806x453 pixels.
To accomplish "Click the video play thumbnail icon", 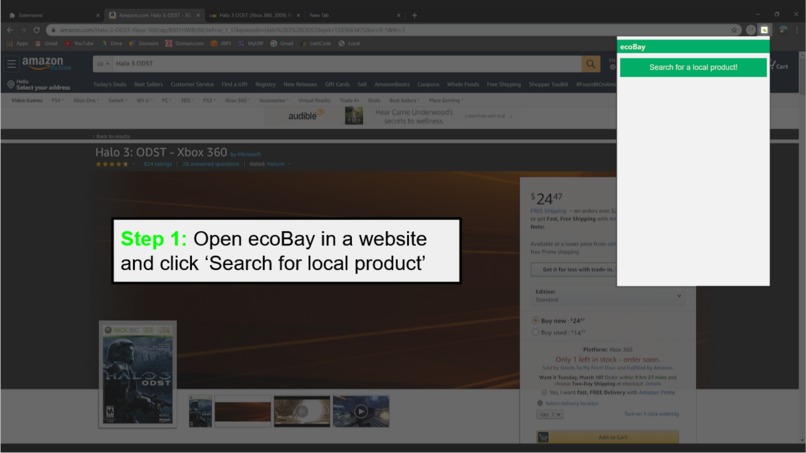I will (x=361, y=411).
